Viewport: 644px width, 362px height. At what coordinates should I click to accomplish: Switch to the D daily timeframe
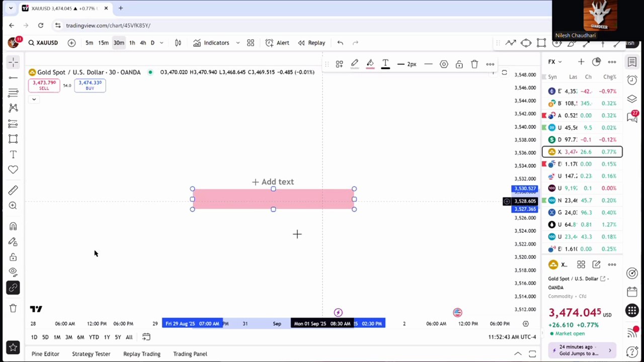point(152,43)
